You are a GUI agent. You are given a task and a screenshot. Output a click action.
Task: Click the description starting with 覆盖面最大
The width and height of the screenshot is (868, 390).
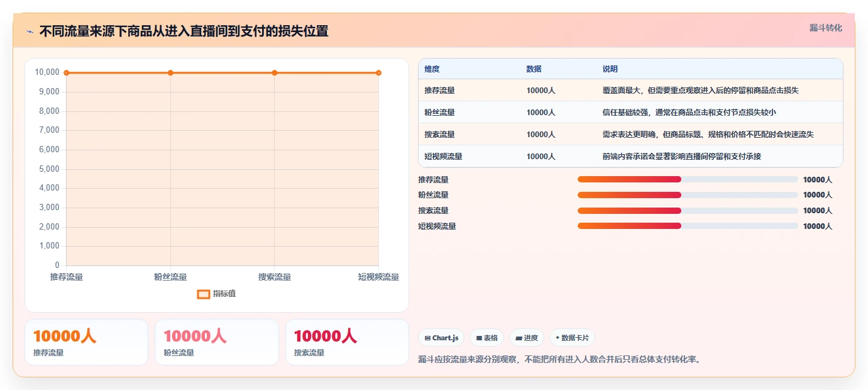(x=700, y=91)
